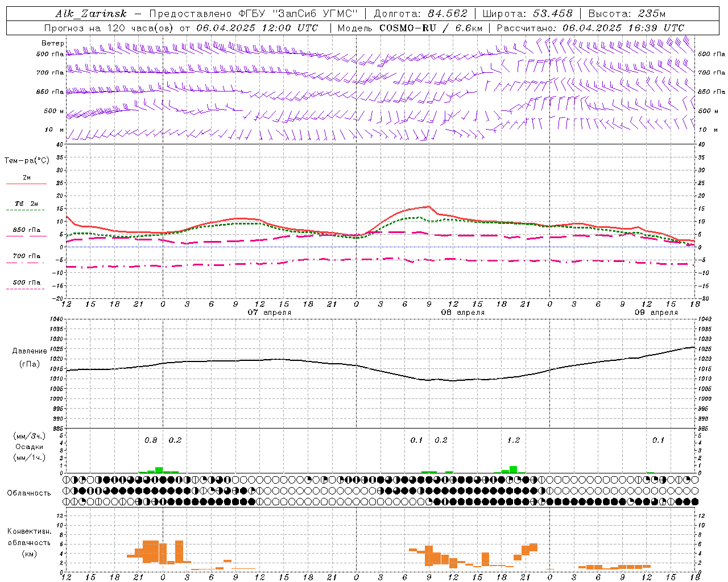Click the Конвективн. convective panel label
Image resolution: width=728 pixels, height=582 pixels.
coord(29,531)
